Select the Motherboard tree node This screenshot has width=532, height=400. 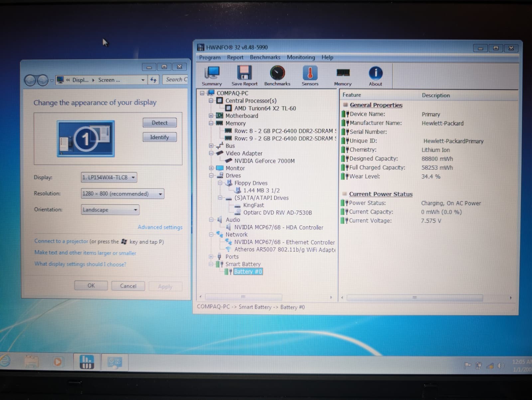242,116
